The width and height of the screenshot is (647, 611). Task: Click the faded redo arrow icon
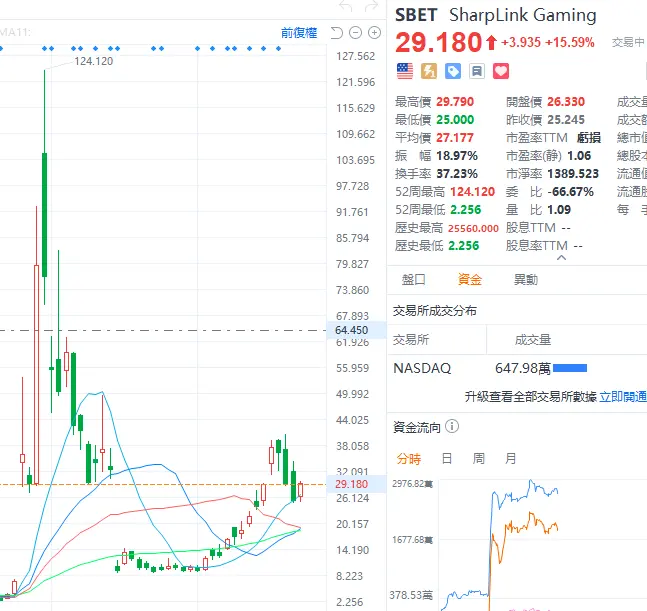pos(371,6)
